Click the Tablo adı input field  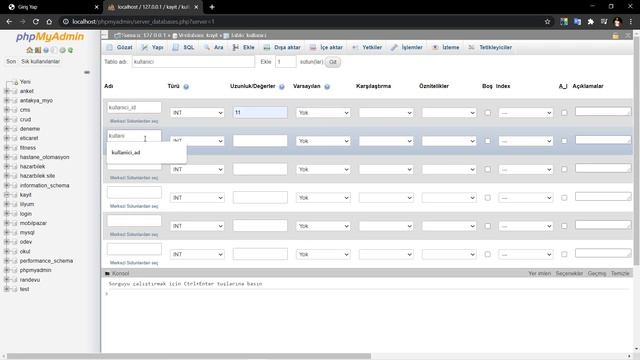pos(193,62)
